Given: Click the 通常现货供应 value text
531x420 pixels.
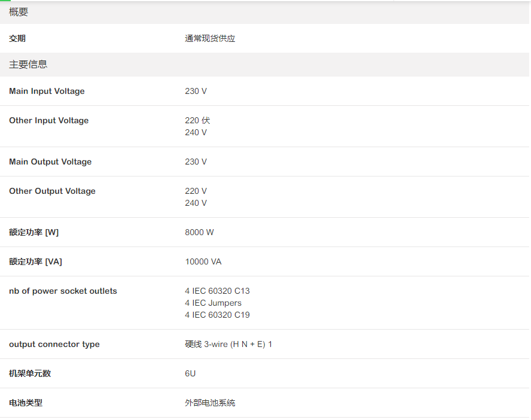Looking at the screenshot, I should (x=210, y=39).
